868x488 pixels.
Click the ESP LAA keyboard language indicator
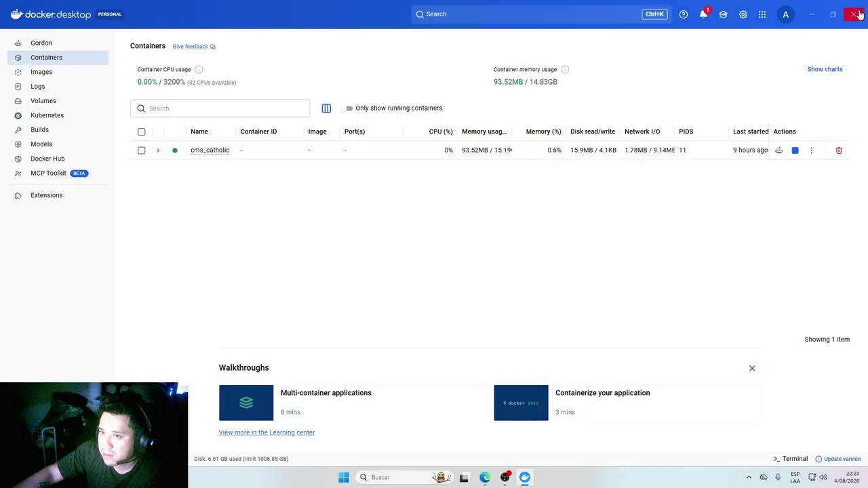[795, 477]
